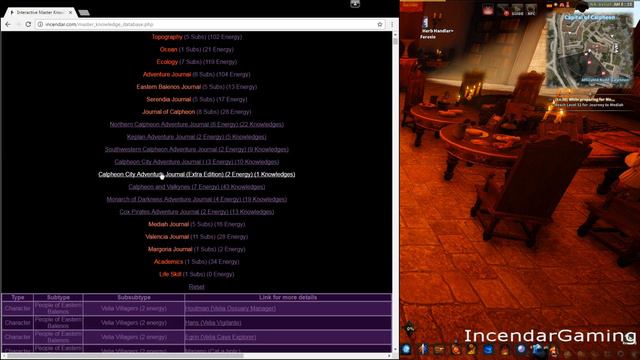The image size is (640, 360).
Task: Click the GUIDE icon in game HUD
Action: coord(517,10)
